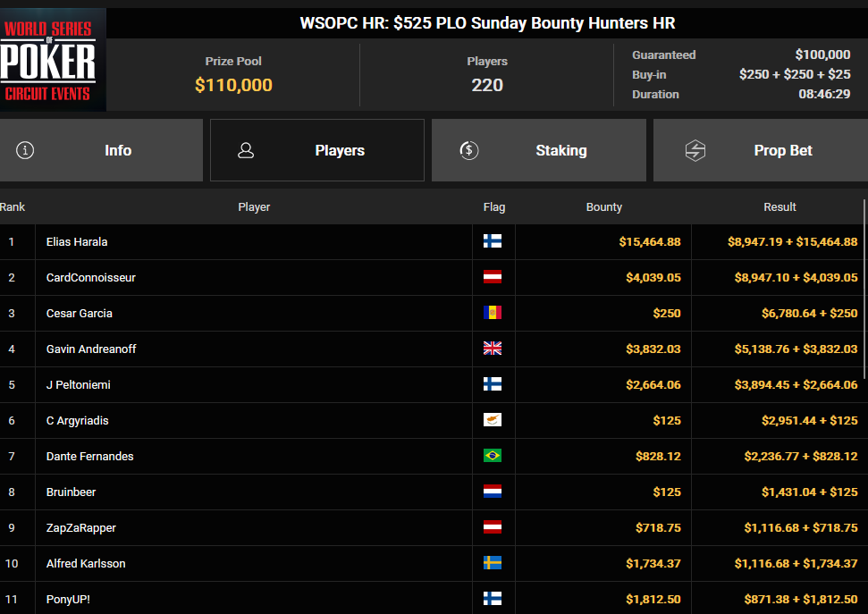This screenshot has height=614, width=868.
Task: Click Gavin Andreanoff's UK flag icon
Action: (x=493, y=349)
